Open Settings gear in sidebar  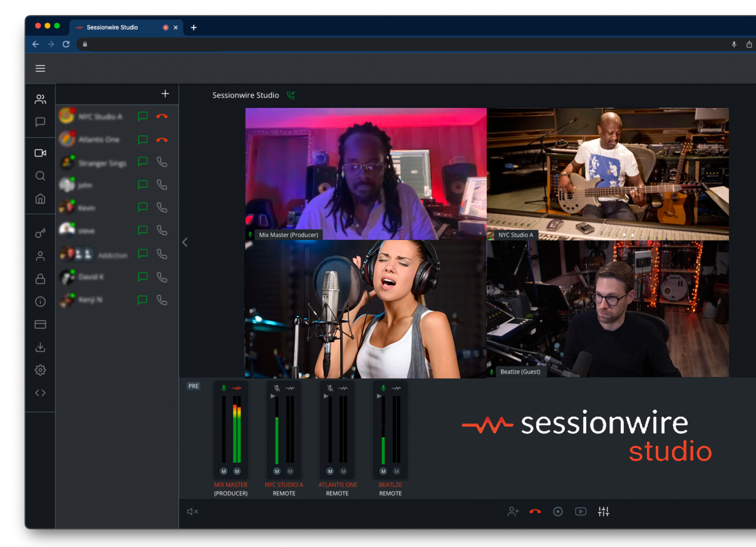pos(40,370)
